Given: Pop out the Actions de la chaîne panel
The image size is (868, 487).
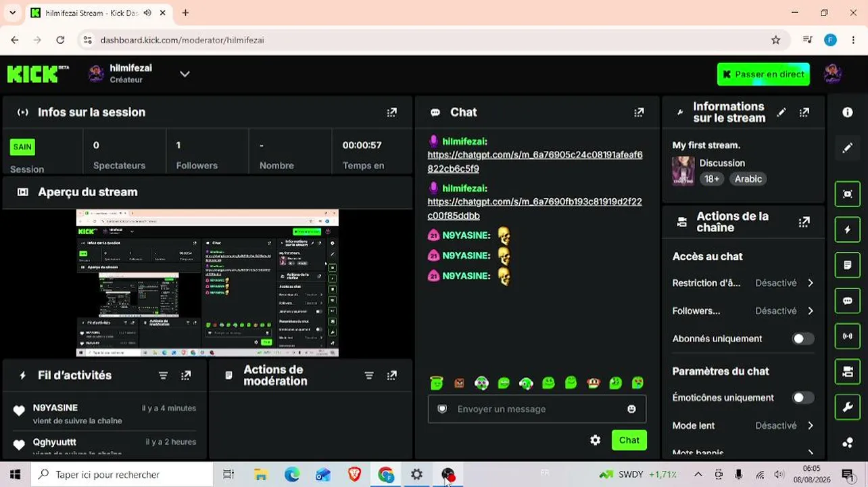Looking at the screenshot, I should point(804,222).
